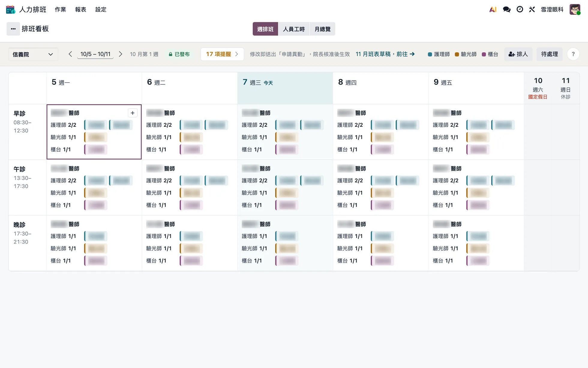
Task: Follow the 11 月班表草稿，前往 link
Action: pos(385,54)
